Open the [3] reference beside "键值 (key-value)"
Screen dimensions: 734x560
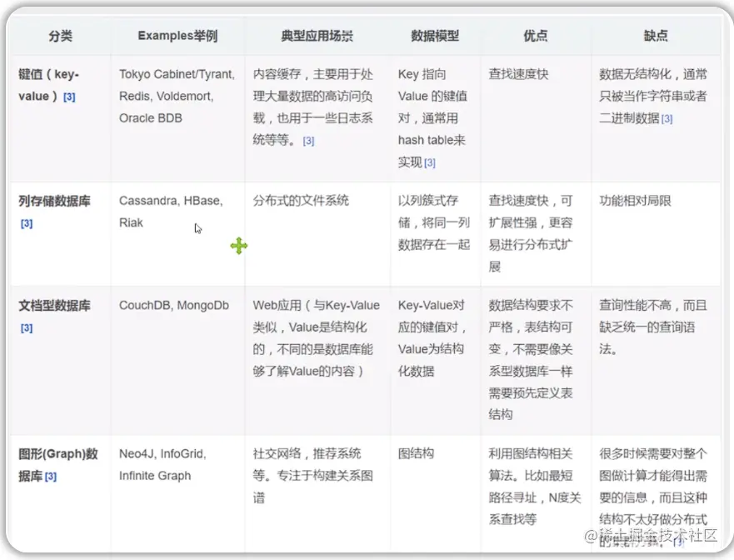pyautogui.click(x=69, y=97)
